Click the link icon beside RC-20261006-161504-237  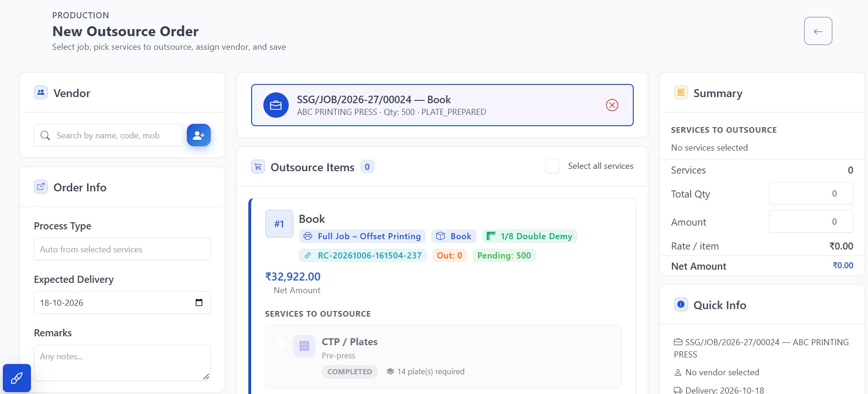[308, 256]
